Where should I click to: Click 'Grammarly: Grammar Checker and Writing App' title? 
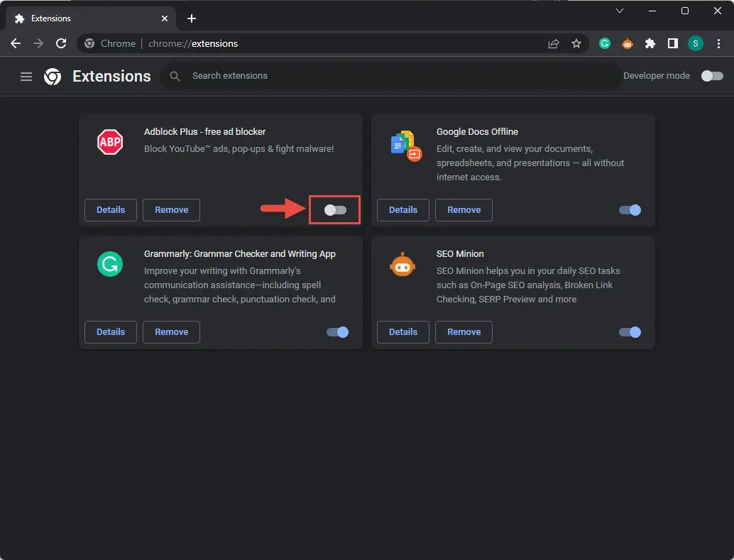pyautogui.click(x=240, y=254)
